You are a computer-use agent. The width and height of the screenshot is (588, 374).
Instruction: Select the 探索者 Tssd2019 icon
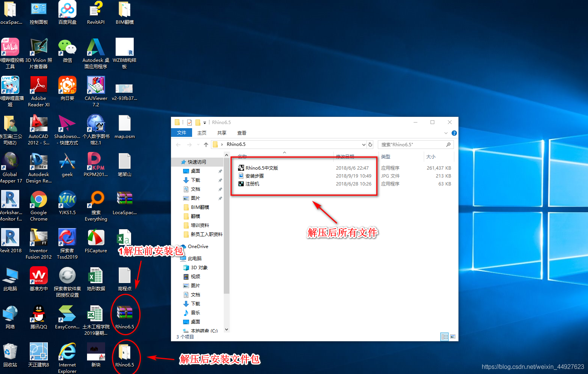coord(67,244)
